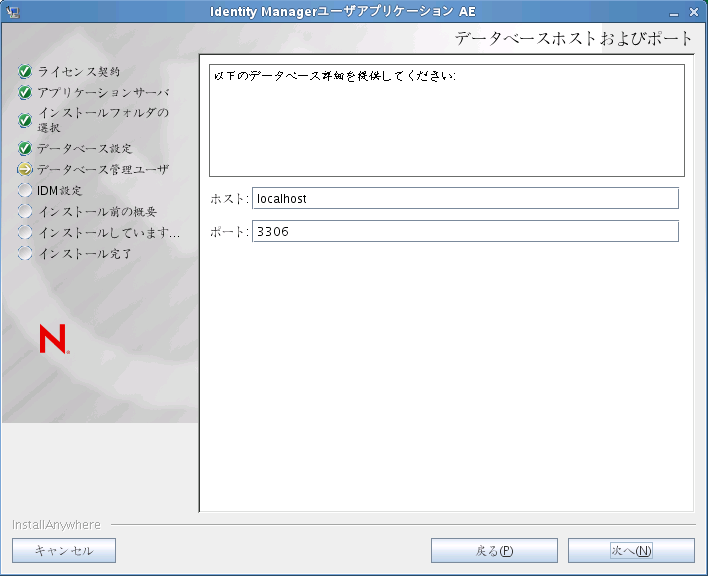Image resolution: width=708 pixels, height=576 pixels.
Task: Focus the ポート field showing 3306
Action: [465, 231]
